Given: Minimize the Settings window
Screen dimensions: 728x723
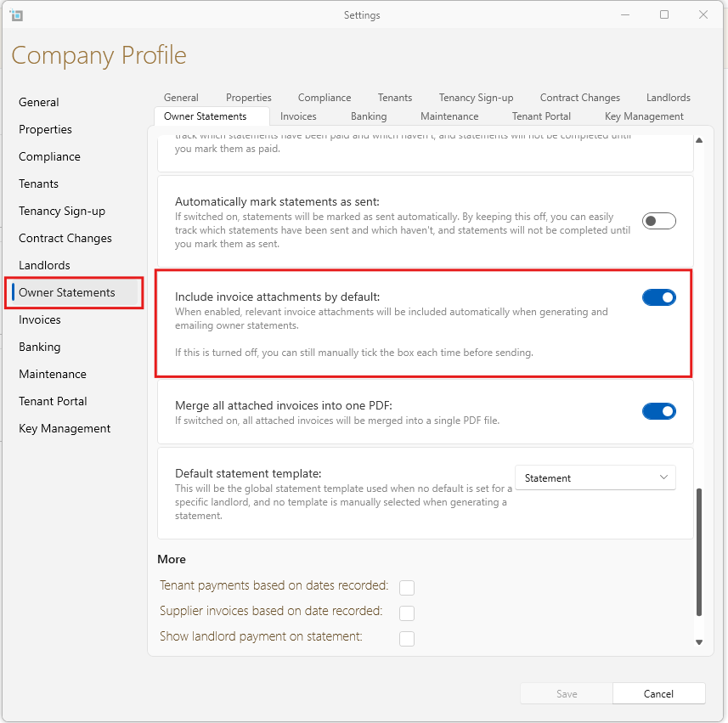Looking at the screenshot, I should click(x=625, y=14).
